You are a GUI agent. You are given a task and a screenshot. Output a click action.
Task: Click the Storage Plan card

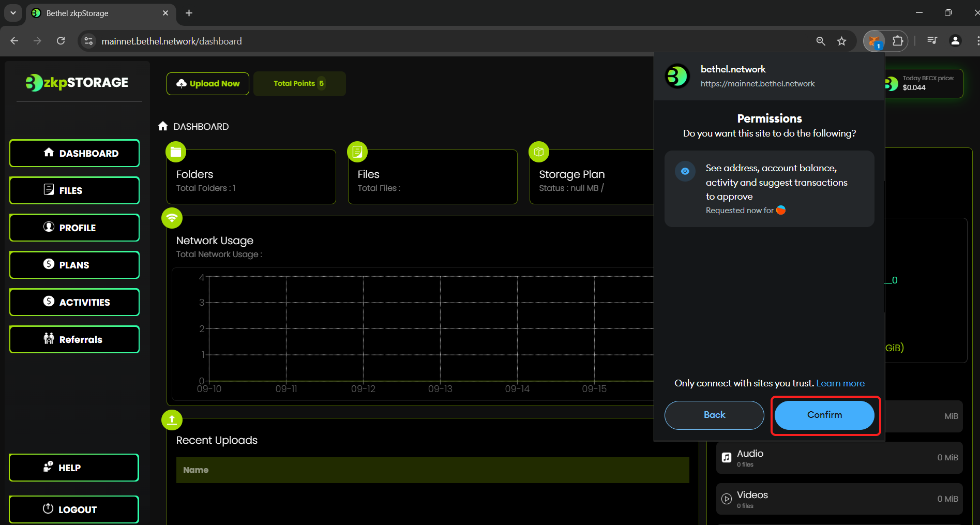click(x=592, y=177)
